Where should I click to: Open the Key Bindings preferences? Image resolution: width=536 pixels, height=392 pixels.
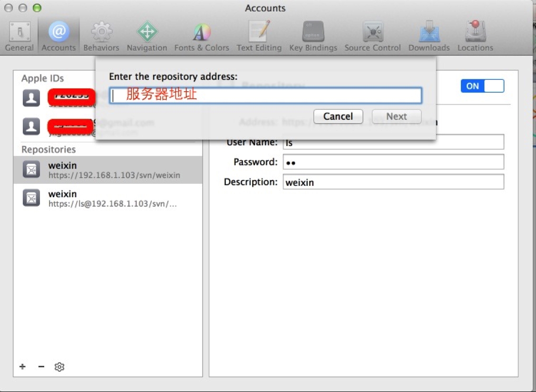point(313,36)
